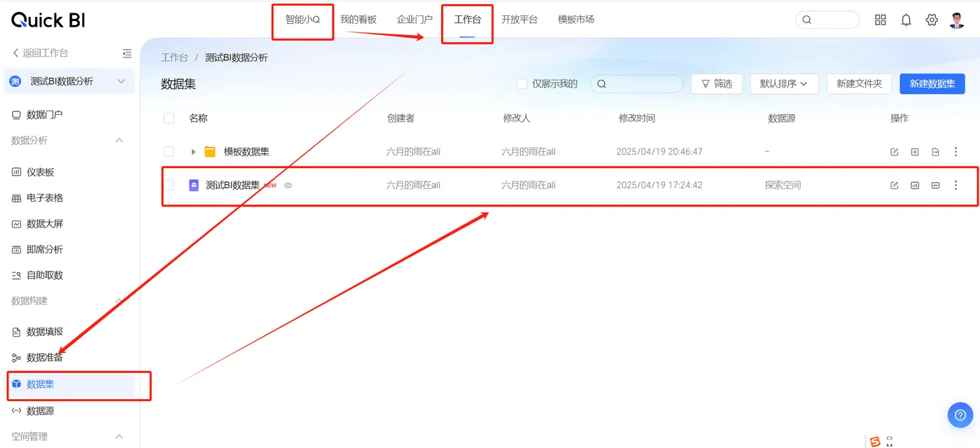The image size is (980, 448).
Task: Create dashboard icon in 测试BI数据集 row
Action: 915,185
